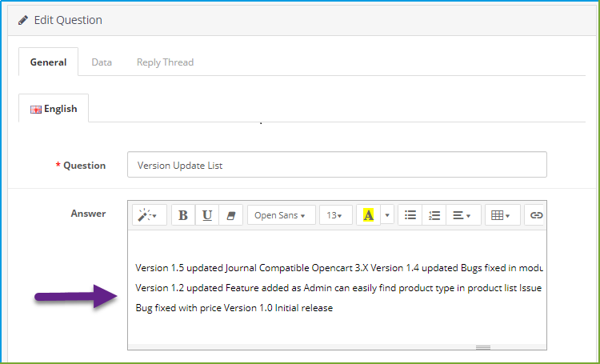Expand the text color options arrow
This screenshot has height=364, width=600.
coord(387,215)
